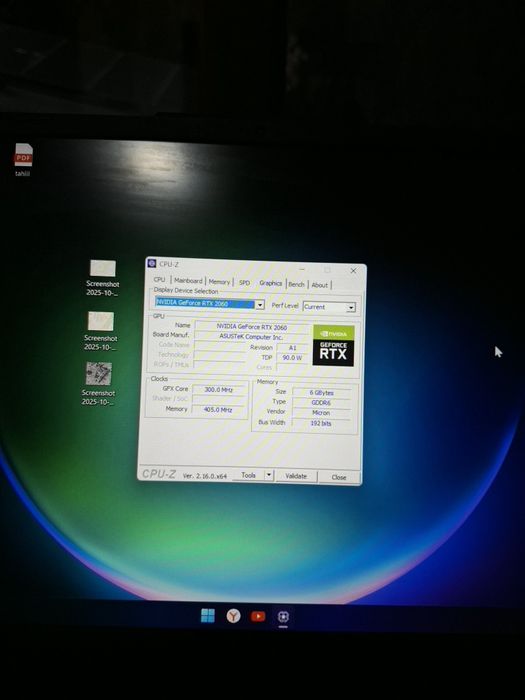
Task: Click the GPU Name field NVIDIA GeForce RTX 2060
Action: click(x=252, y=327)
